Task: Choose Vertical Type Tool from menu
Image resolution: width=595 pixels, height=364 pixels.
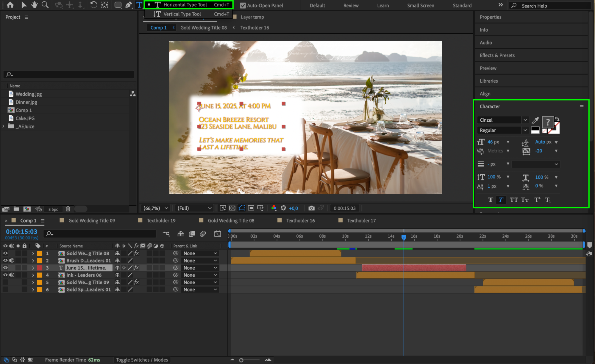Action: coord(182,14)
